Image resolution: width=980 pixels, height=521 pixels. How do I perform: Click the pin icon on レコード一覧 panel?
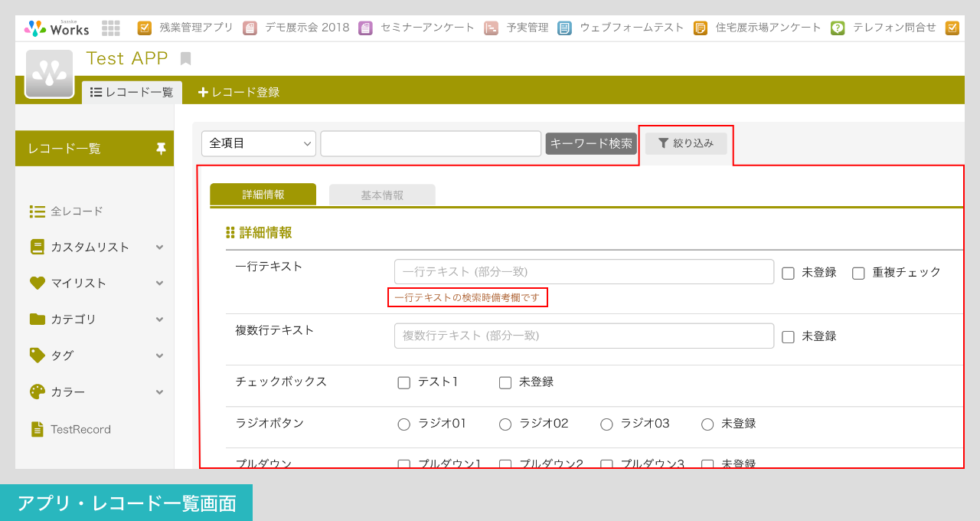coord(160,148)
